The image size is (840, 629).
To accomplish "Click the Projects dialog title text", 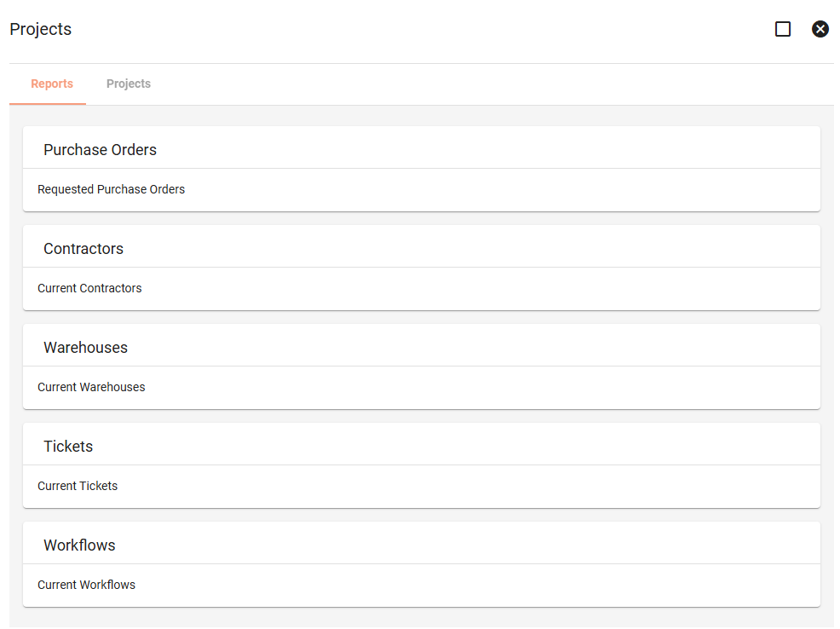I will (41, 29).
